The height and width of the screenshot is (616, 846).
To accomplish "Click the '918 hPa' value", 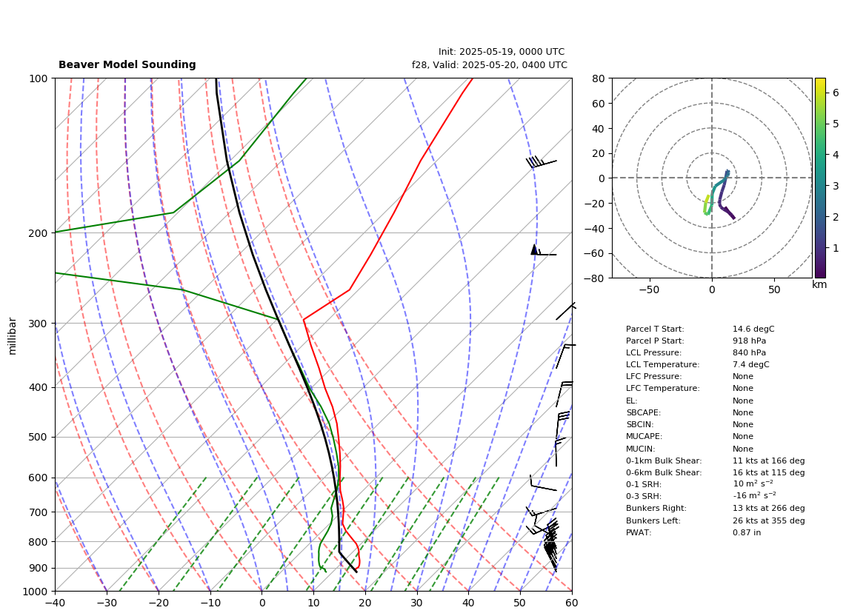I will click(x=749, y=341).
